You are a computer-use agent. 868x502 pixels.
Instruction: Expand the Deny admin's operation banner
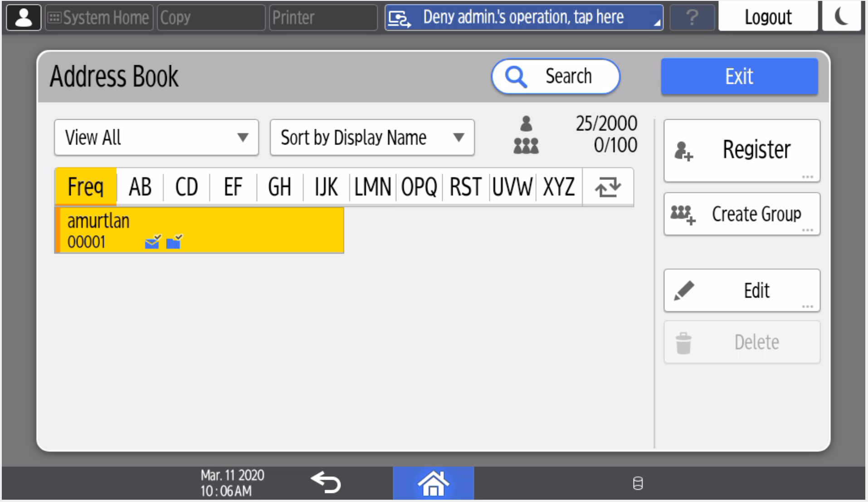(x=524, y=18)
